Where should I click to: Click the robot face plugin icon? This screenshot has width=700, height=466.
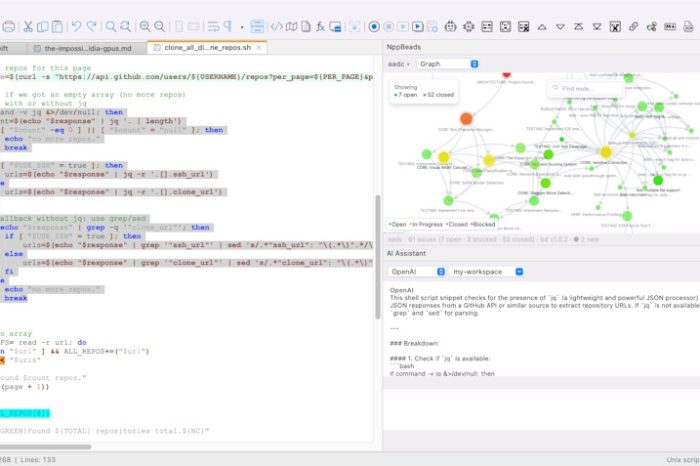[452, 26]
